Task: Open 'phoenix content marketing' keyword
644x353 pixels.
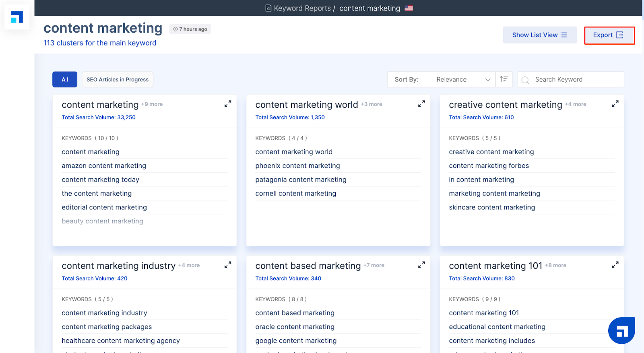Action: point(297,166)
